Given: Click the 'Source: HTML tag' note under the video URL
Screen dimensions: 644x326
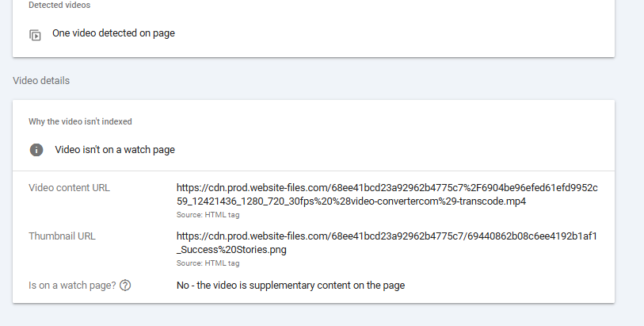Looking at the screenshot, I should point(208,214).
